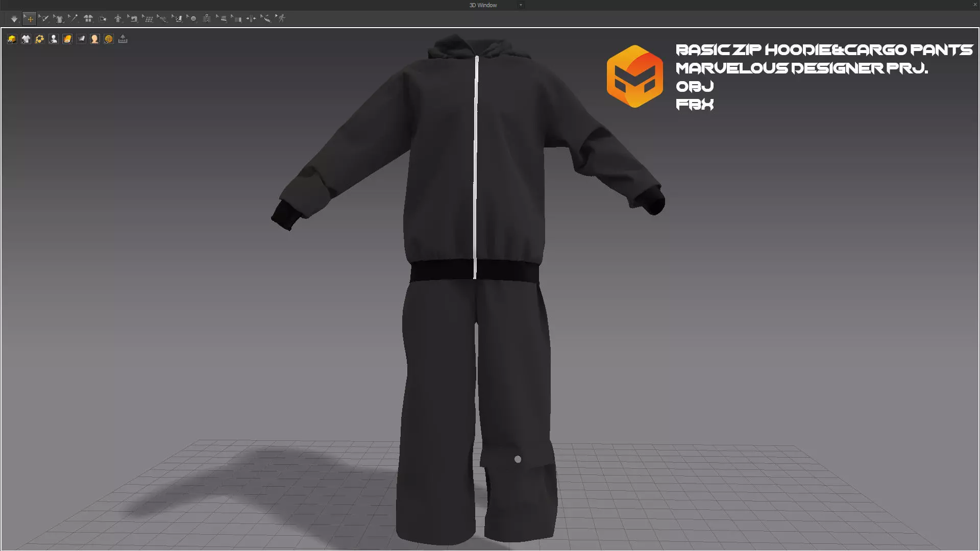
Task: Click the white zipper on the hoodie
Action: tap(476, 167)
